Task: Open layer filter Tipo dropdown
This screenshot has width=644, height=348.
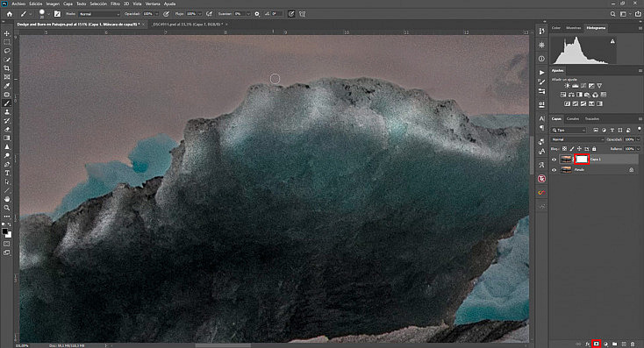Action: tap(569, 130)
